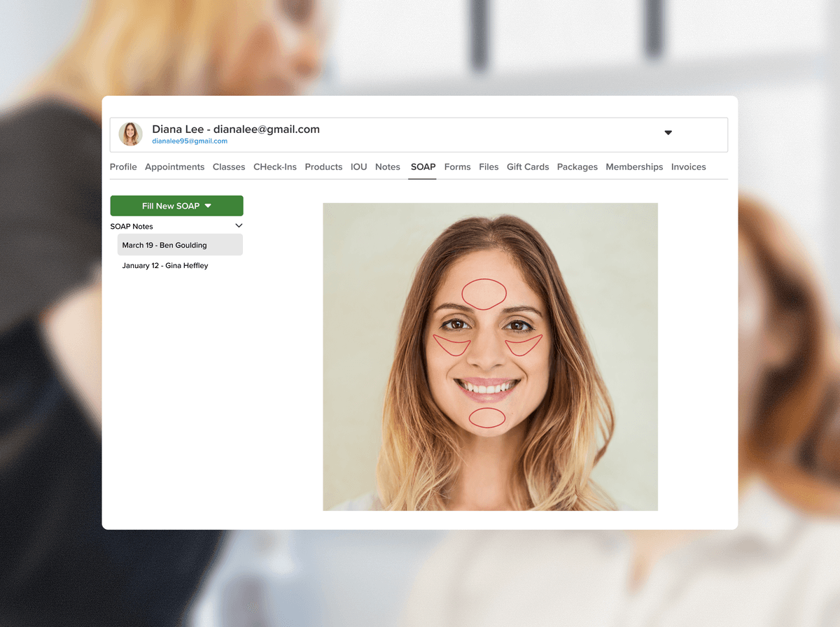Open the Gift Cards tab
This screenshot has width=840, height=627.
[527, 167]
